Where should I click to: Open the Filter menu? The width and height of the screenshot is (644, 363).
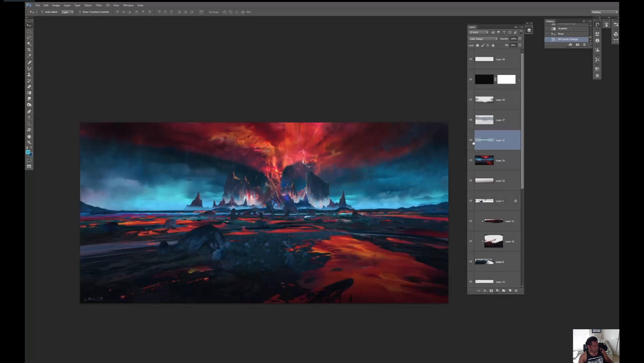[x=99, y=5]
